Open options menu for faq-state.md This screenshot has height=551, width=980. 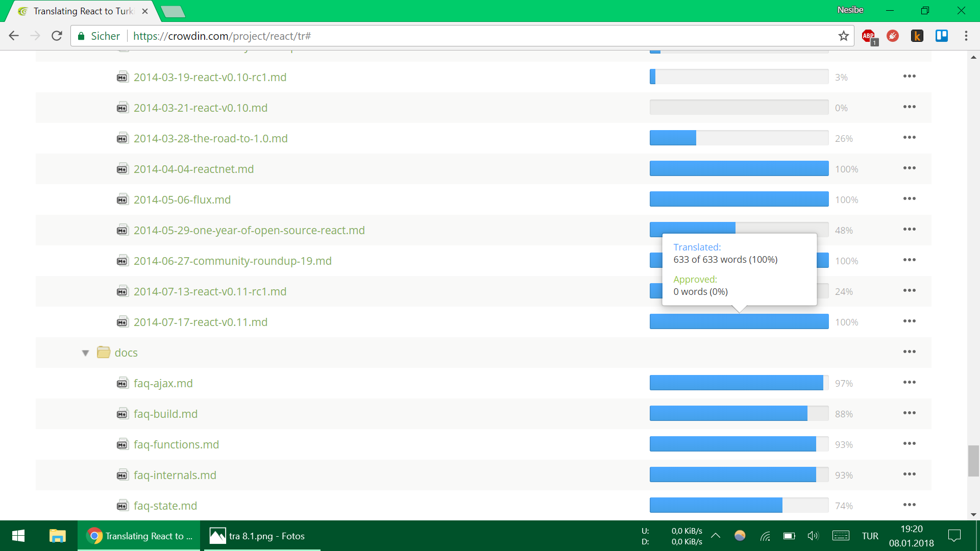pyautogui.click(x=910, y=505)
